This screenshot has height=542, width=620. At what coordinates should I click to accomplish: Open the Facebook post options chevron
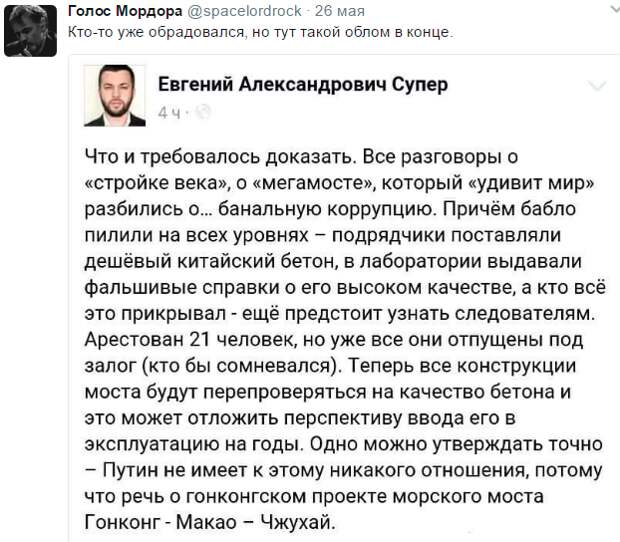(x=597, y=85)
